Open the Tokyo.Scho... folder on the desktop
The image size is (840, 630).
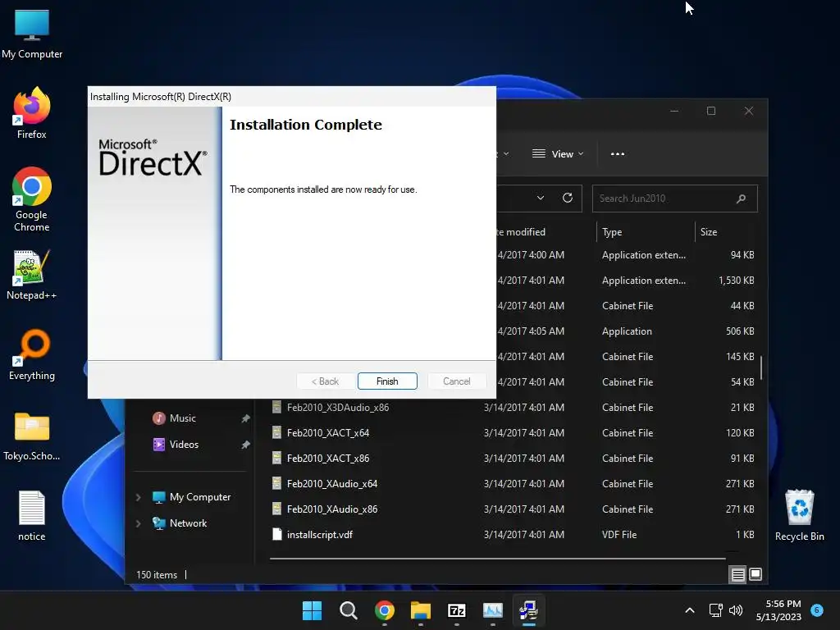pos(32,436)
